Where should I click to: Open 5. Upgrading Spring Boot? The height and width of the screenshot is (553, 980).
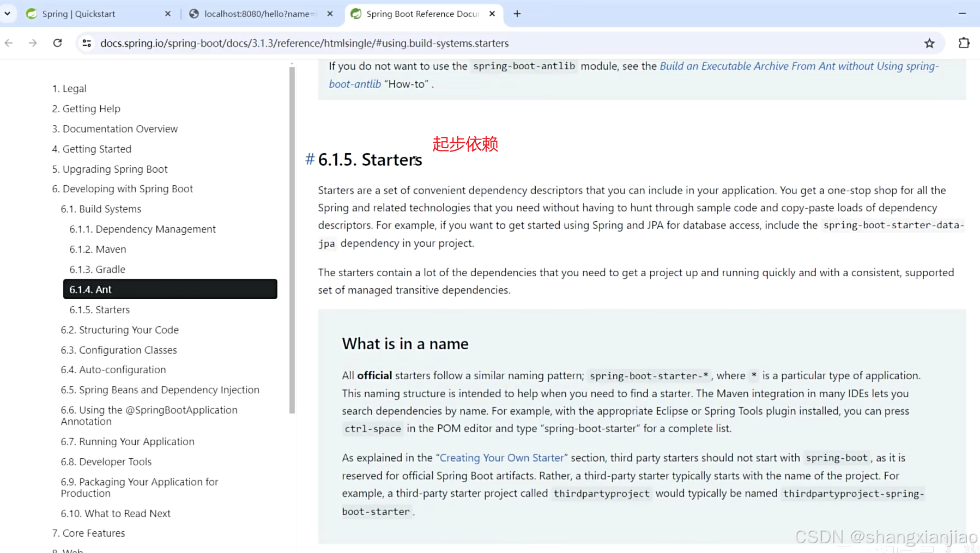point(110,169)
